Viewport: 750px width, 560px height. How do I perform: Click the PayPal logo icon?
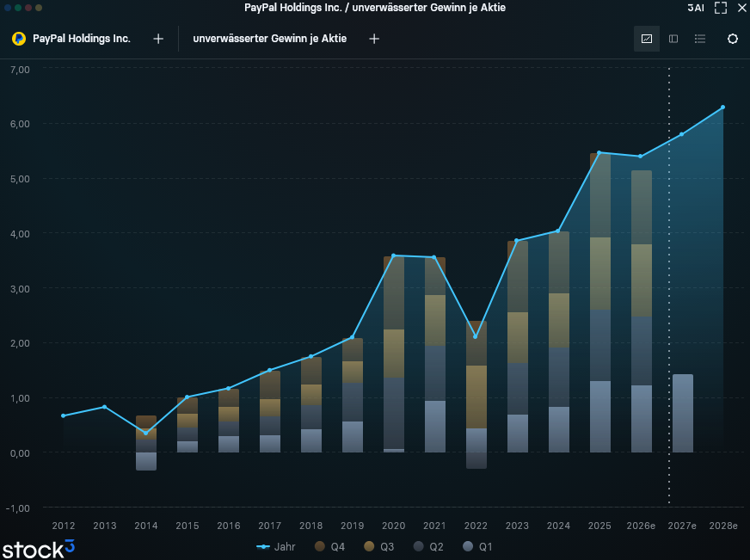tap(19, 39)
